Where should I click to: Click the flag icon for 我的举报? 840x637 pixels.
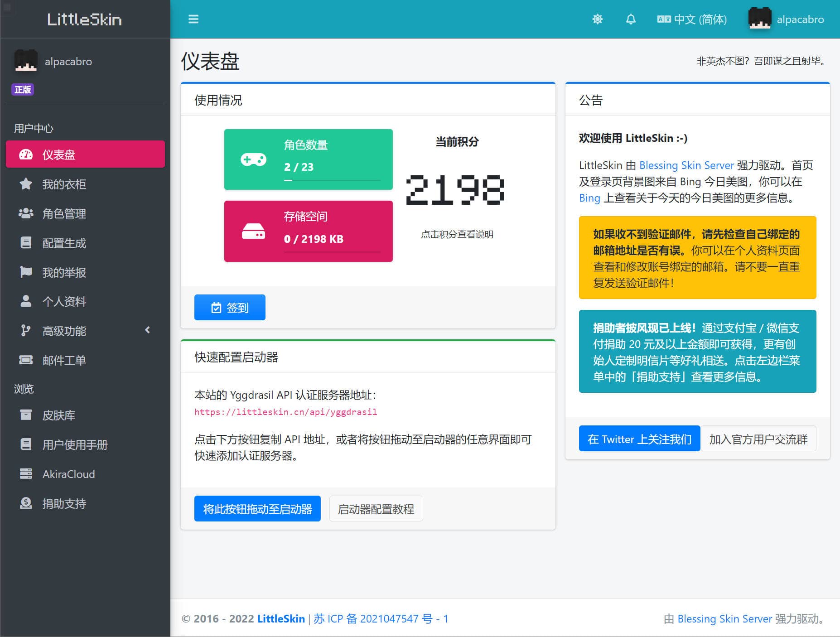click(26, 272)
